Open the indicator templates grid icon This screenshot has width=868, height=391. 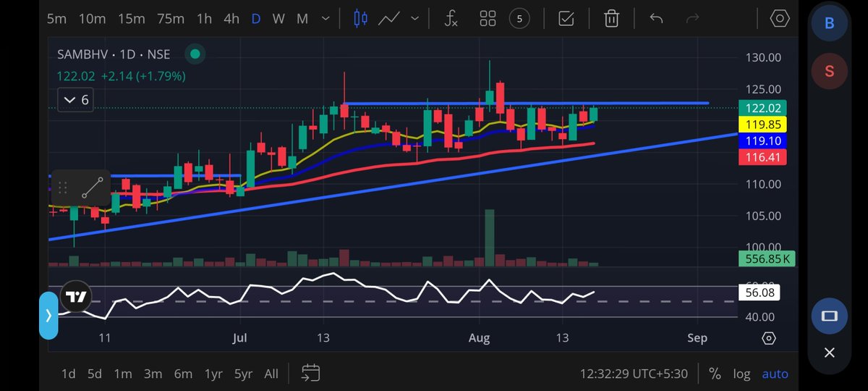[488, 19]
